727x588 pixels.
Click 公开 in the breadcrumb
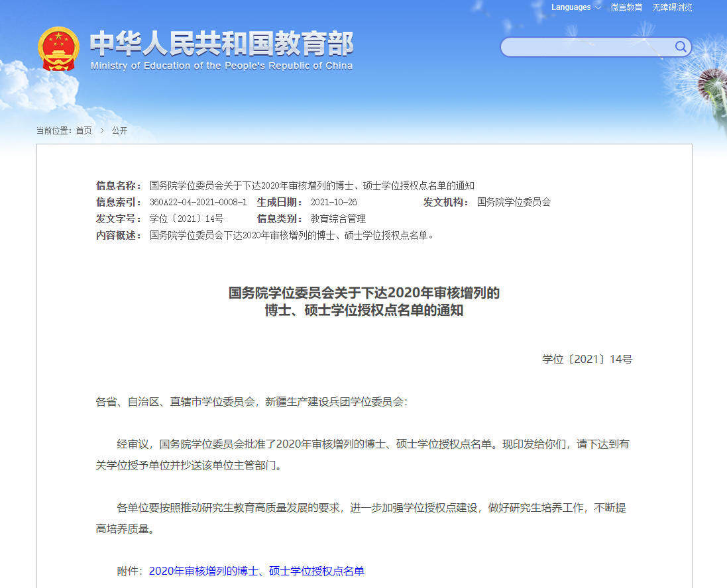(x=119, y=130)
